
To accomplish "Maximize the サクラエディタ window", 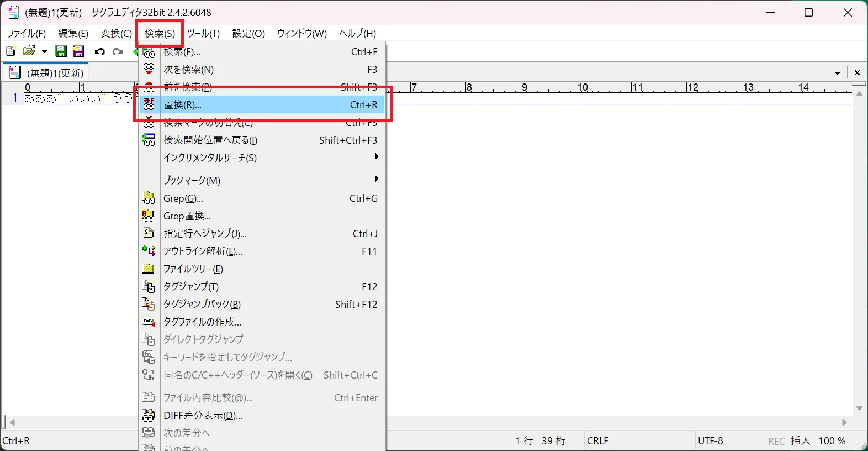I will coord(809,13).
